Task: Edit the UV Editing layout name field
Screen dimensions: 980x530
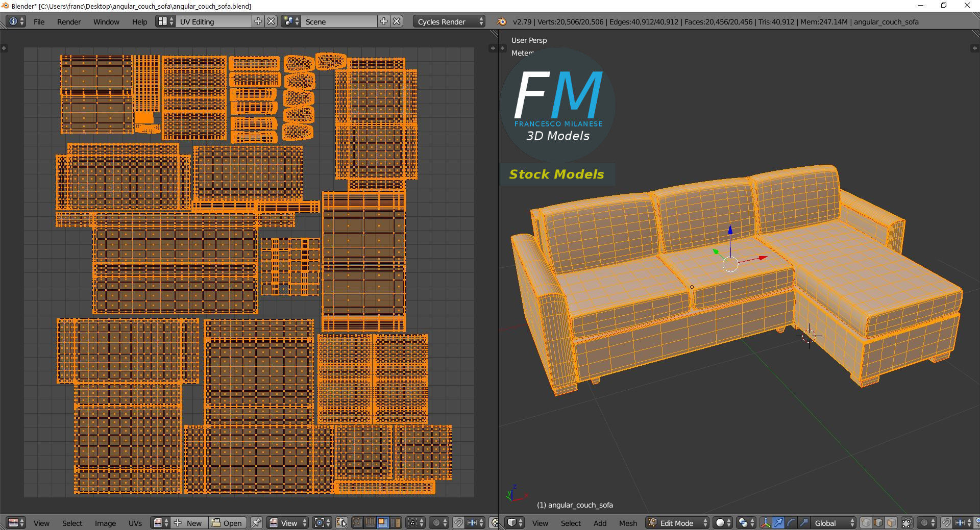Action: tap(213, 21)
